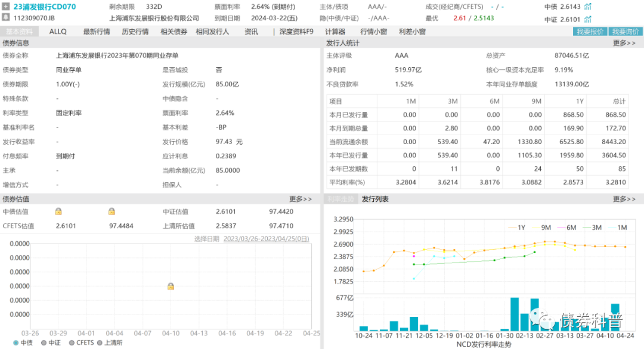
Task: Switch to the 基本资料 tab
Action: (x=19, y=32)
